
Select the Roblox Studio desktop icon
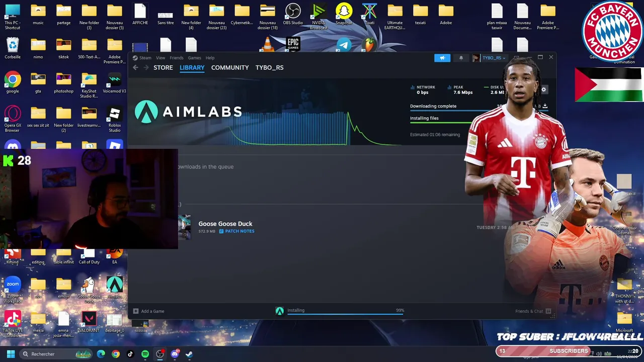pos(114,119)
